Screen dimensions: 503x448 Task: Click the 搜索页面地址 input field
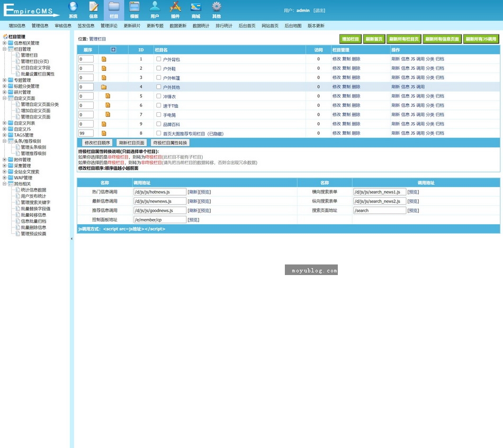click(x=380, y=211)
